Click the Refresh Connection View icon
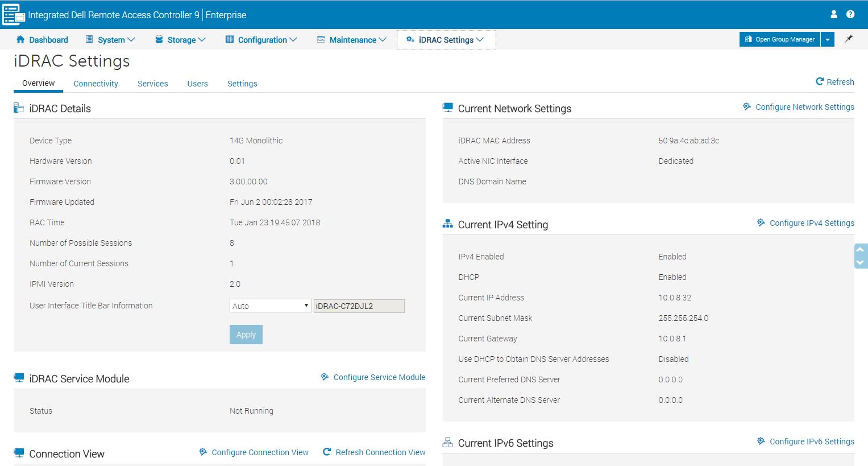Image resolution: width=868 pixels, height=466 pixels. (327, 452)
